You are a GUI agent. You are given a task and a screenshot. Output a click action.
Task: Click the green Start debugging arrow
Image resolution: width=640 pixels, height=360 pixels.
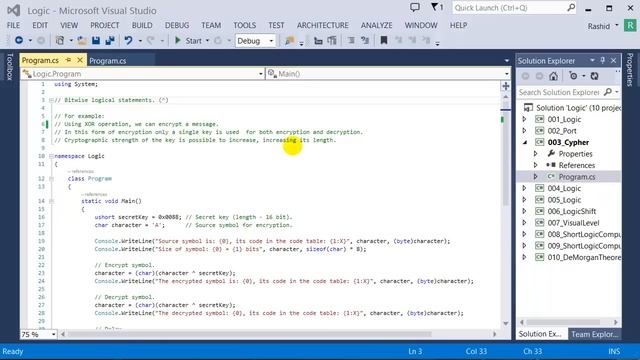click(178, 40)
